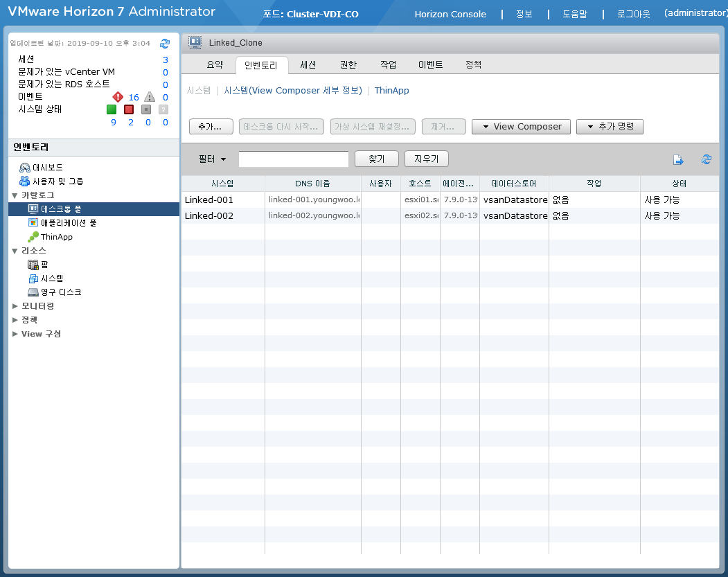Open the 추가 명령 dropdown
728x577 pixels.
tap(610, 127)
